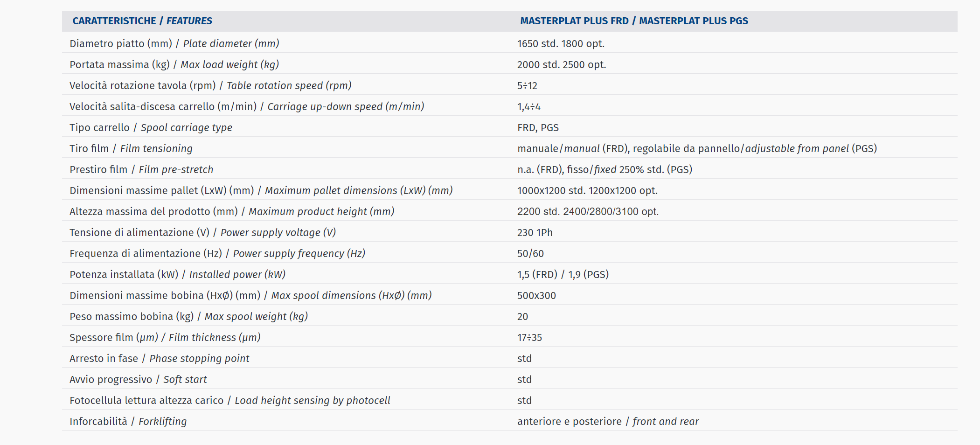The image size is (980, 445).
Task: Select the Max spool weight label
Action: coord(189,316)
